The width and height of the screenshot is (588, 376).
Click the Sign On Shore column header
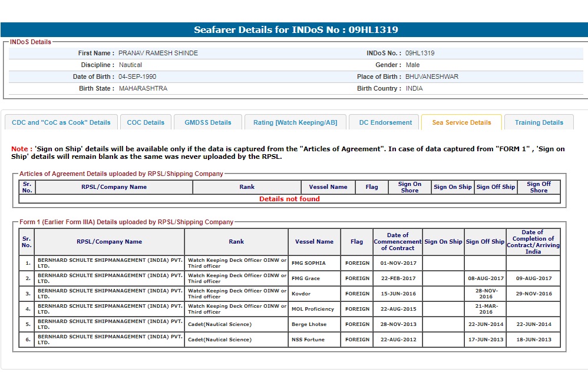click(409, 187)
